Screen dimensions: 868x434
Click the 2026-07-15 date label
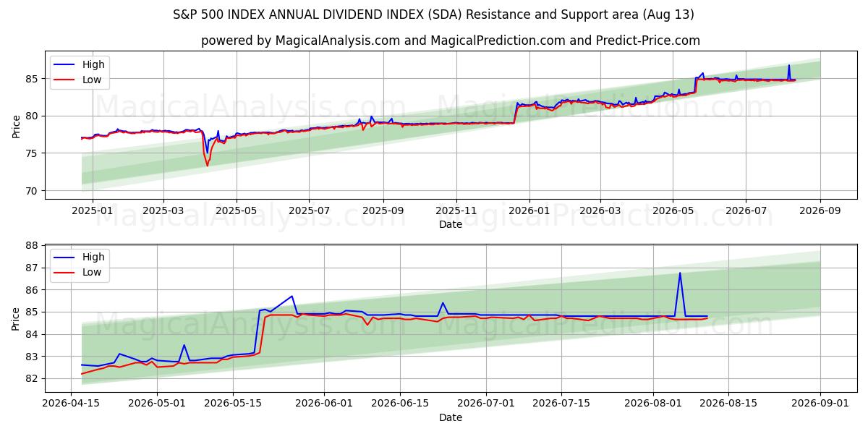point(561,403)
